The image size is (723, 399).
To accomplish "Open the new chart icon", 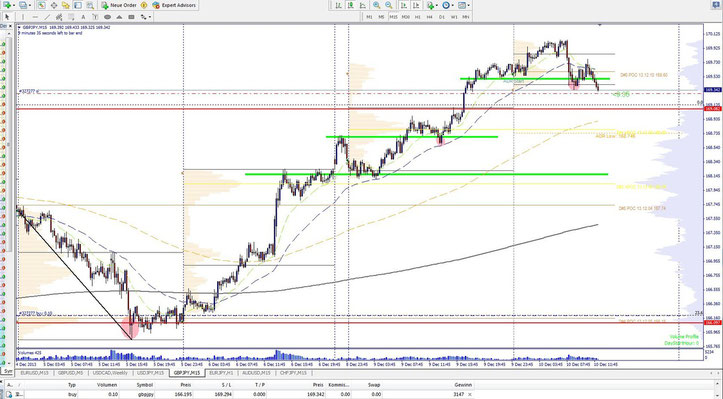I will point(7,5).
